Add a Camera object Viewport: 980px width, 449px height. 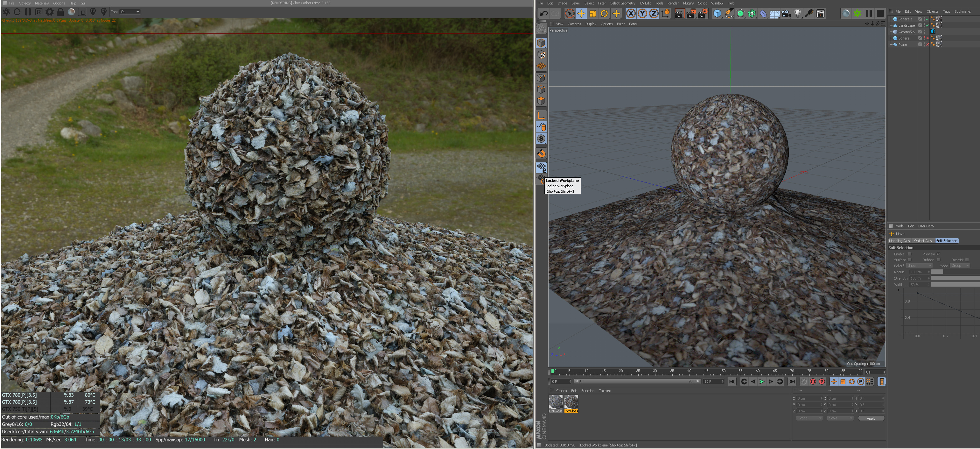click(786, 14)
